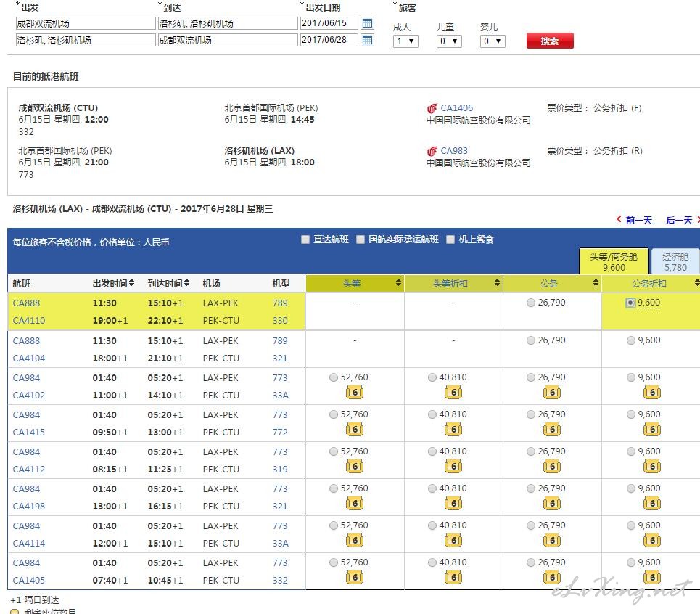Click the departure date field 2017/06/15
Image resolution: width=700 pixels, height=614 pixels.
point(329,23)
